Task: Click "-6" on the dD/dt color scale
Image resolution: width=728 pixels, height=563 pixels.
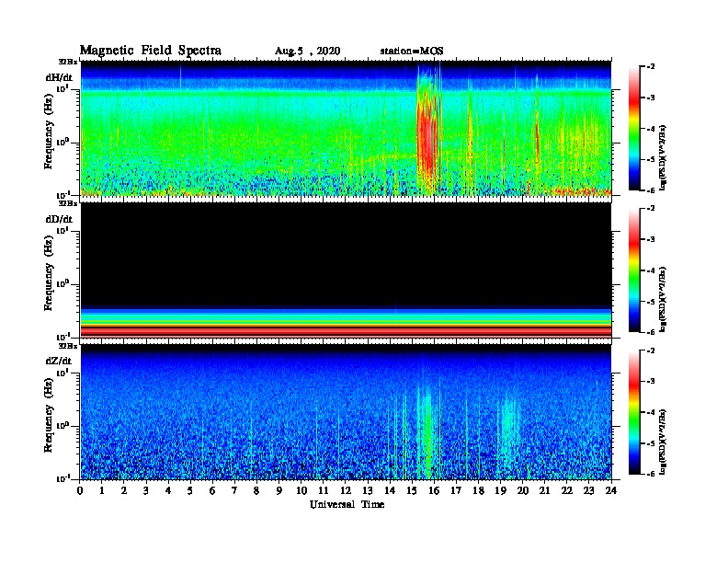Action: pyautogui.click(x=651, y=332)
